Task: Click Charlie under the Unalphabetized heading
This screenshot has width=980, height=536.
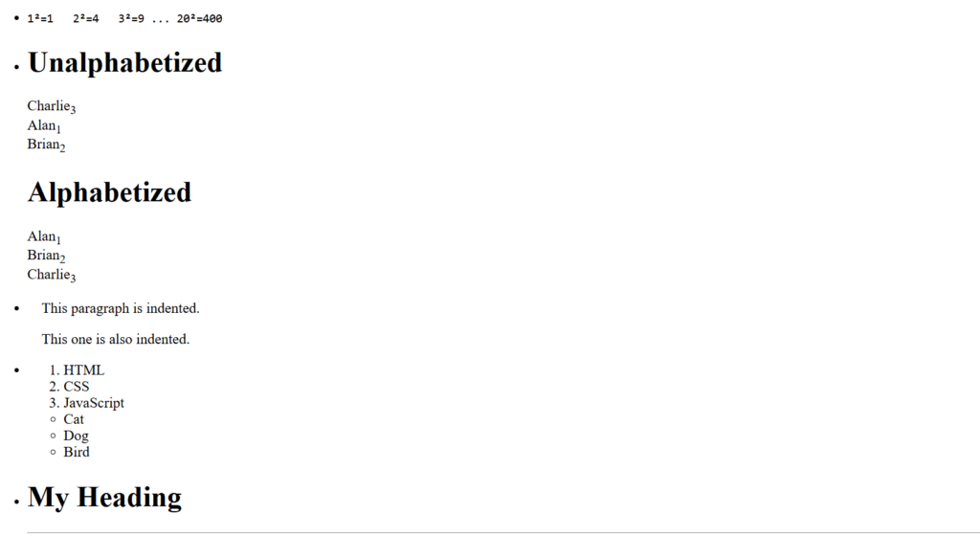Action: [49, 106]
